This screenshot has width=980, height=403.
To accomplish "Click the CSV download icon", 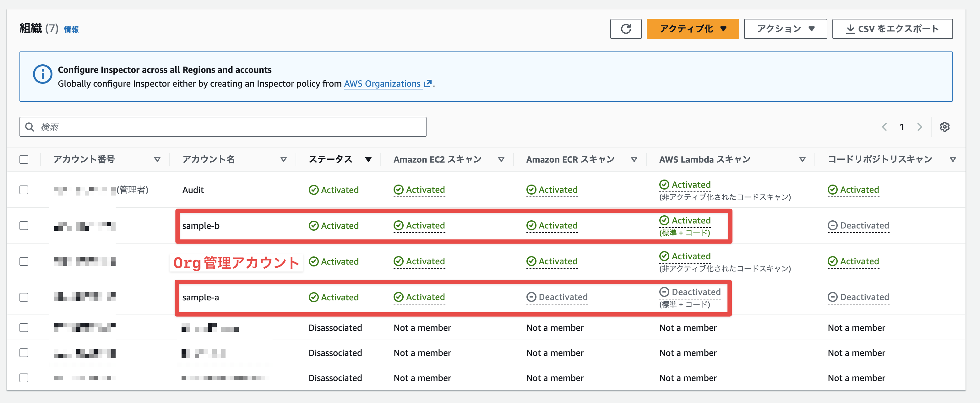I will click(x=850, y=29).
